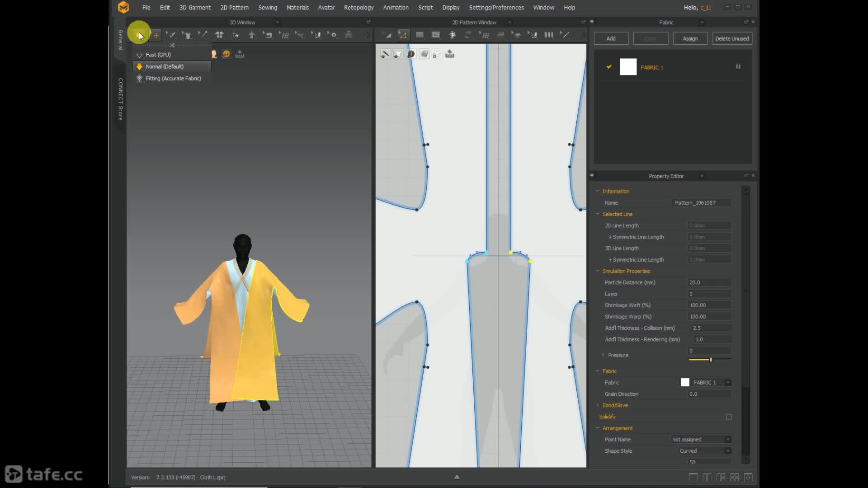Choose the Select Mesh tool in 3D toolbar
Viewport: 868px width, 488px height.
coord(171,35)
